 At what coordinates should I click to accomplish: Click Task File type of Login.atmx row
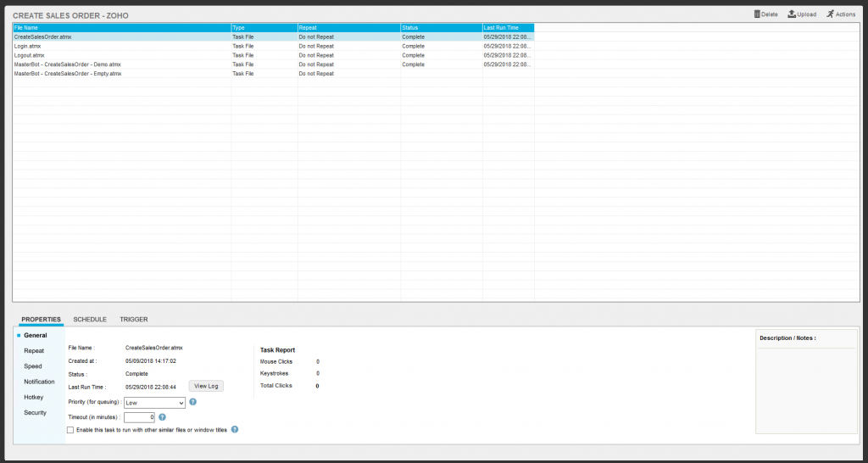(243, 46)
